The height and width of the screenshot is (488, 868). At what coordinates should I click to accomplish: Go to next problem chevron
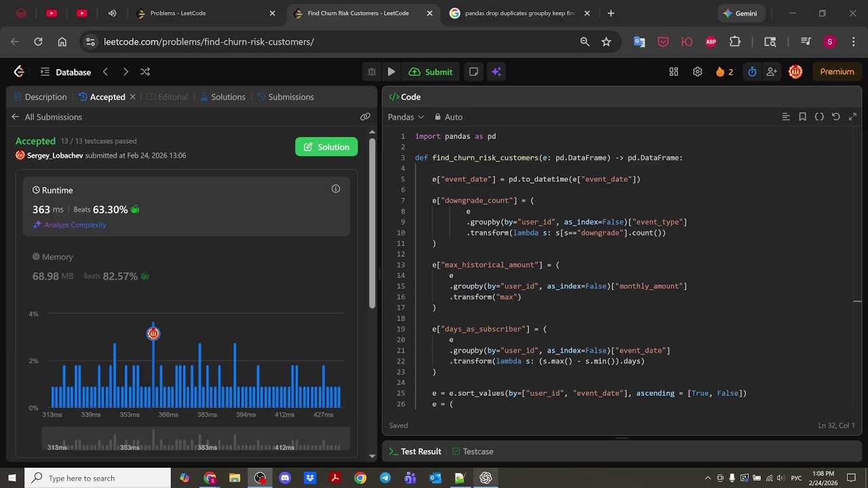click(125, 72)
